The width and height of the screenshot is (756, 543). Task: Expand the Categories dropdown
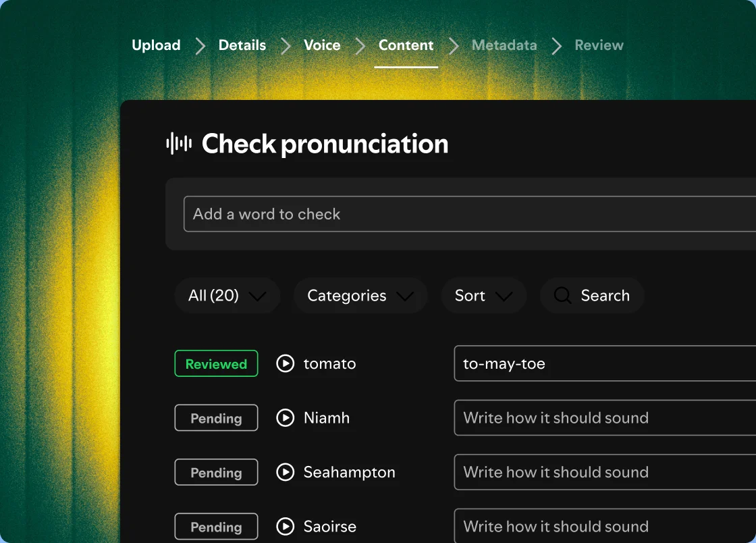tap(360, 295)
